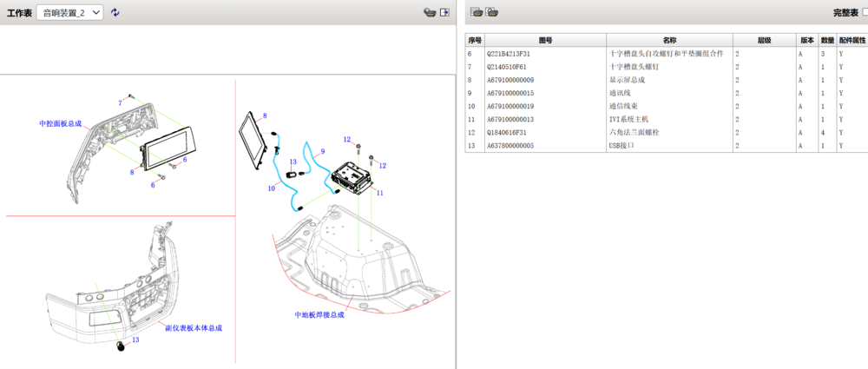Click the 中地板焊接总成 label in the diagram
This screenshot has width=868, height=369.
(319, 314)
